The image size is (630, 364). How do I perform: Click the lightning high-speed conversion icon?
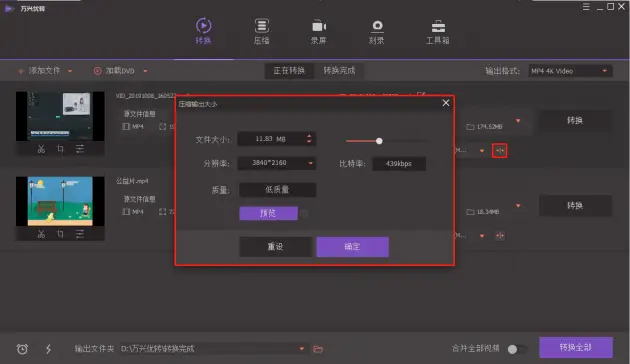pyautogui.click(x=48, y=349)
